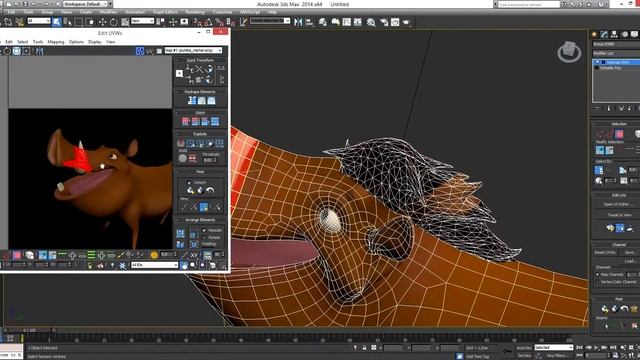640x360 pixels.
Task: Select the Map Channel radio button
Action: pyautogui.click(x=598, y=275)
